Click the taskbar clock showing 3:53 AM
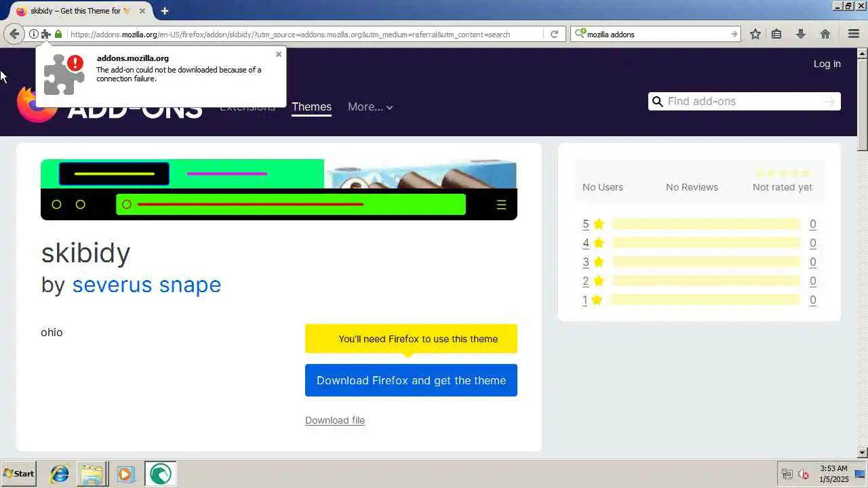The image size is (868, 488). 833,474
